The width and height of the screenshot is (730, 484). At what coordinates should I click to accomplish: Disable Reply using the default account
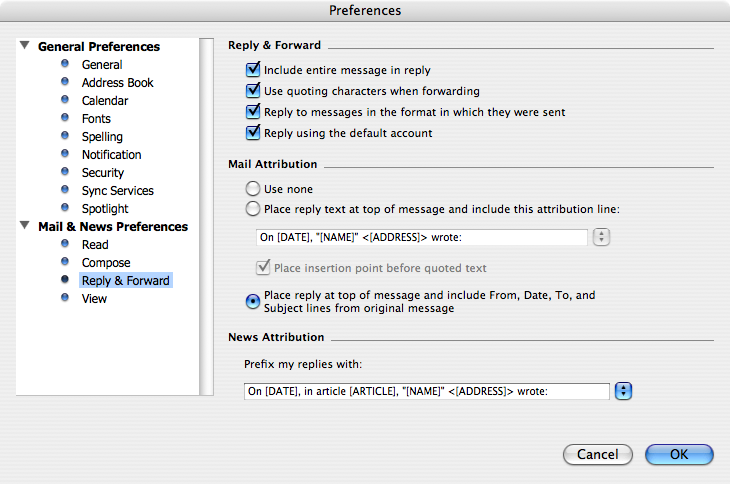point(253,133)
